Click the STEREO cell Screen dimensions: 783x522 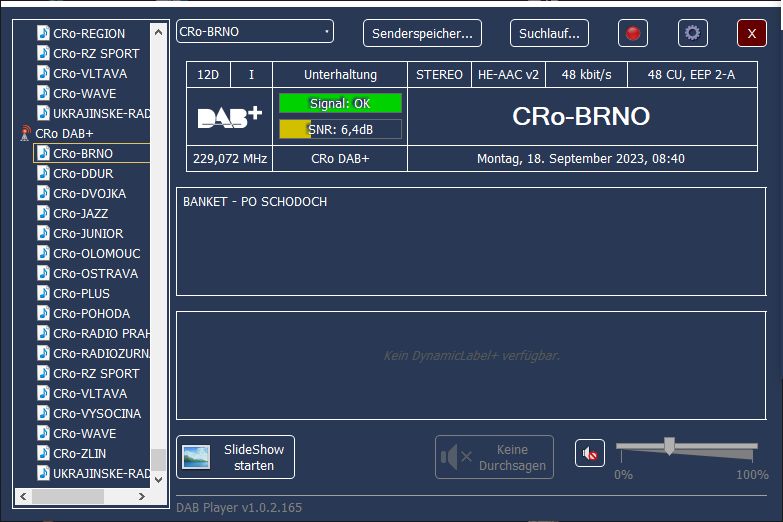pyautogui.click(x=439, y=75)
